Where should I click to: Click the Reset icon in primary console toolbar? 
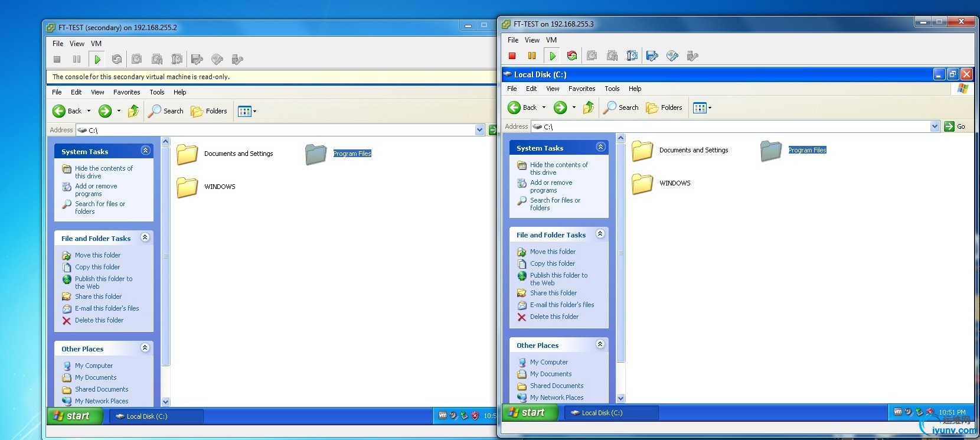(572, 56)
